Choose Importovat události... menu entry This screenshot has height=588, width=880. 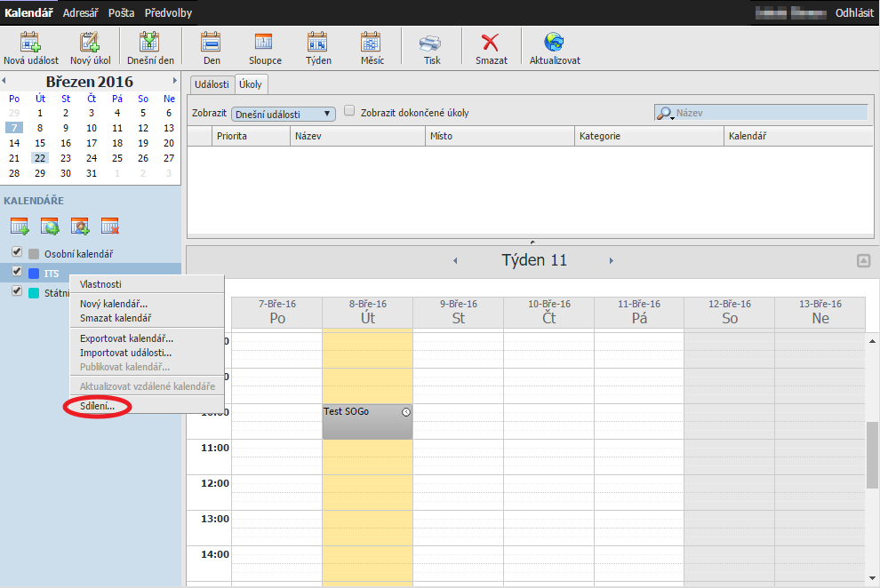147,353
